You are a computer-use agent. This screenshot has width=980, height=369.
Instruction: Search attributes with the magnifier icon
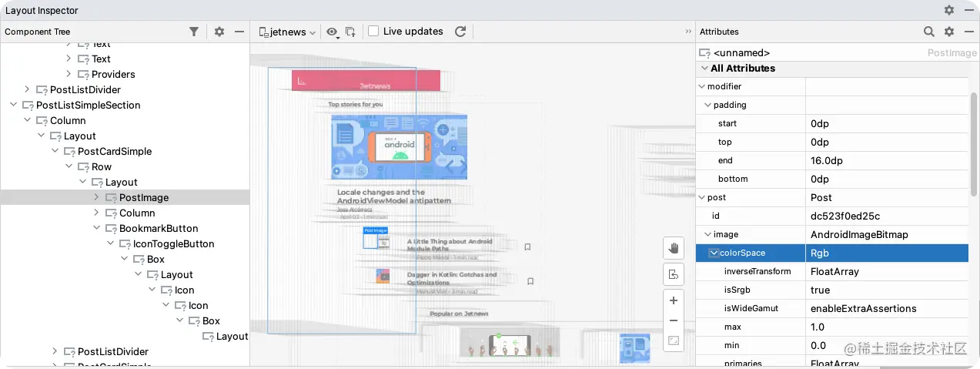[x=929, y=32]
